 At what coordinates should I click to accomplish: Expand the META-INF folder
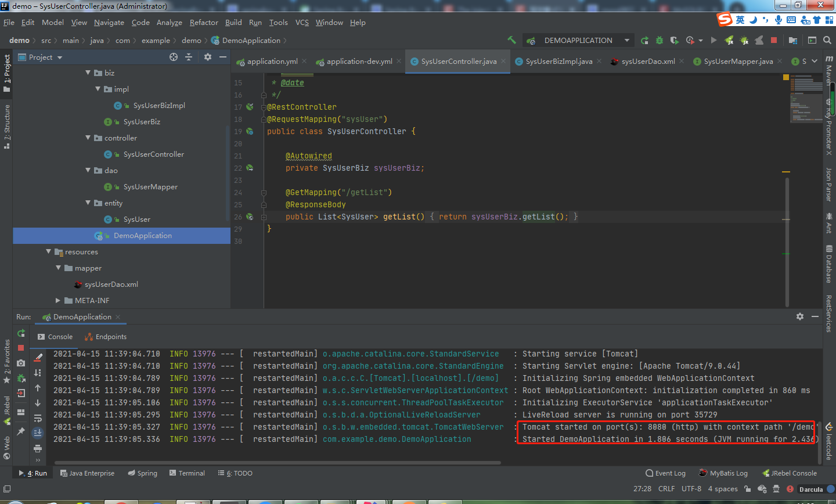58,300
